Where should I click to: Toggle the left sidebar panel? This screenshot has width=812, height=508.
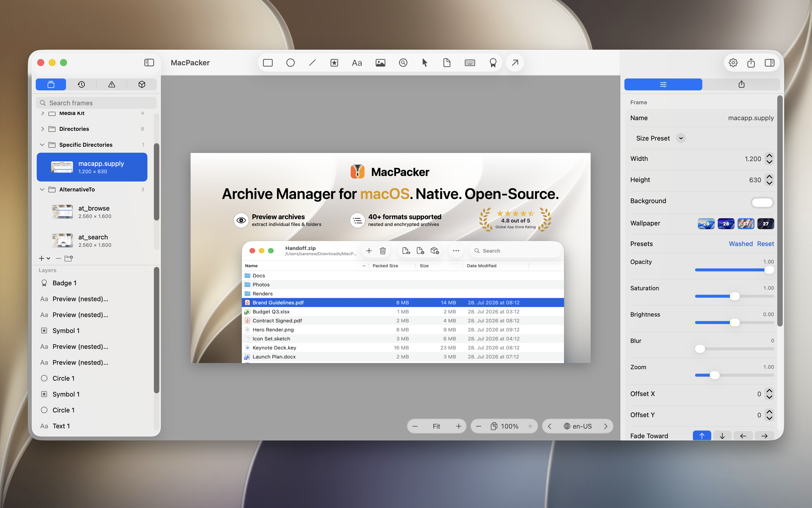click(x=149, y=63)
